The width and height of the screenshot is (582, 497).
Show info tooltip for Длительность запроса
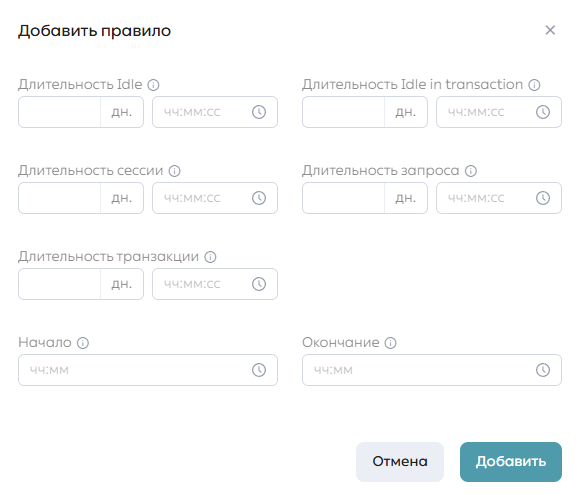tap(471, 171)
